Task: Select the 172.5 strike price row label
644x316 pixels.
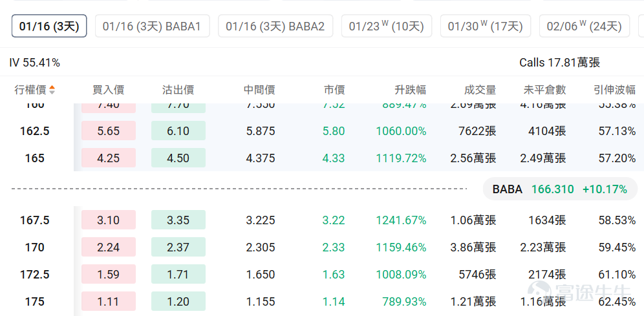Action: 34,274
